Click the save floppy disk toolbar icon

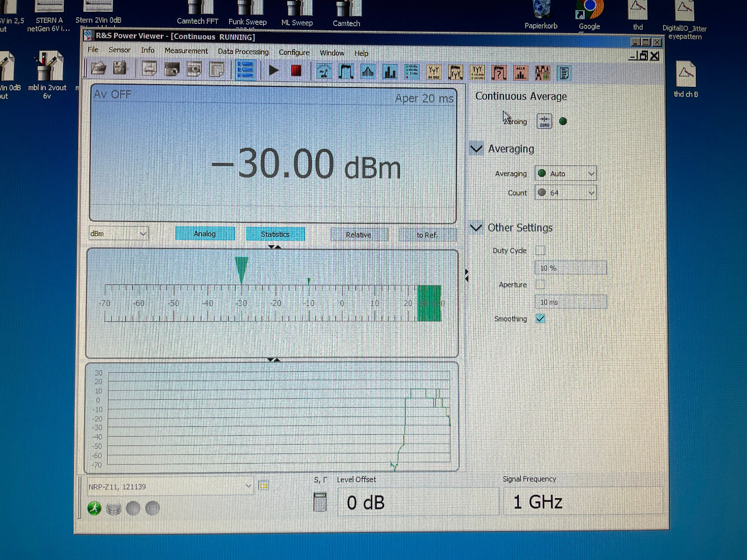[x=120, y=69]
